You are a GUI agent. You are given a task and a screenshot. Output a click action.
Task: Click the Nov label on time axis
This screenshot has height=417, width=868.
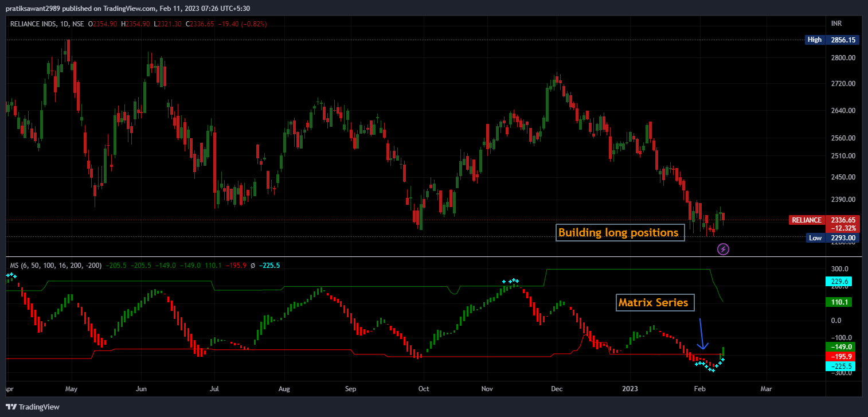click(487, 389)
